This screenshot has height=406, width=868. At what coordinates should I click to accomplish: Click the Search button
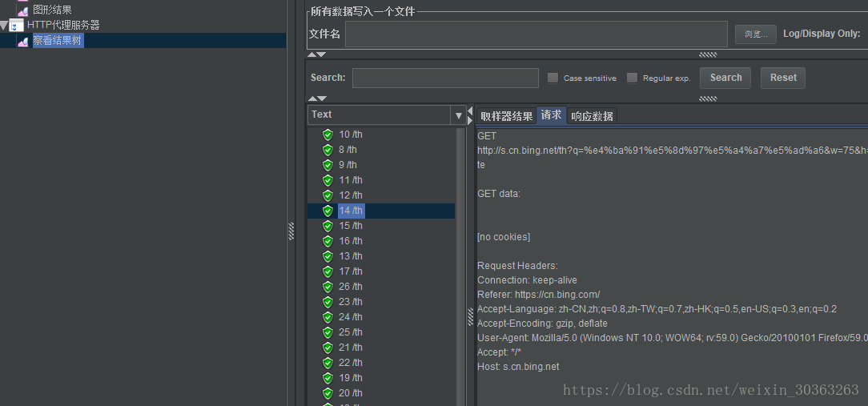pyautogui.click(x=725, y=78)
